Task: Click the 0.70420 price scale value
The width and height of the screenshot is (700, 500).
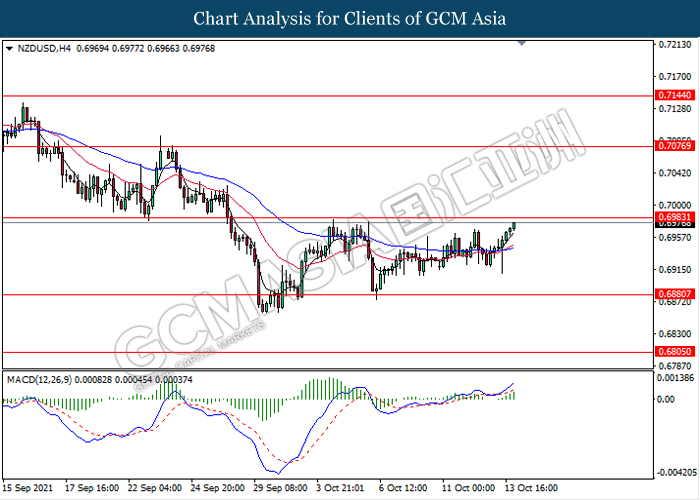Action: point(675,173)
